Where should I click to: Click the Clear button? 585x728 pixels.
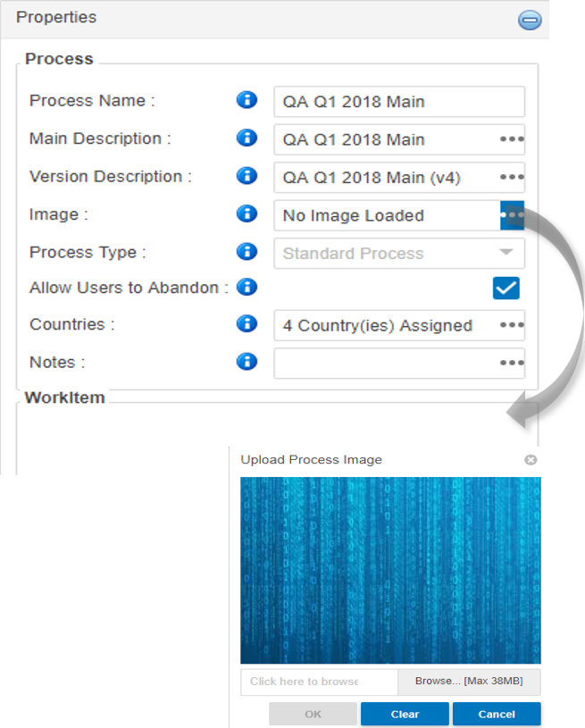405,714
